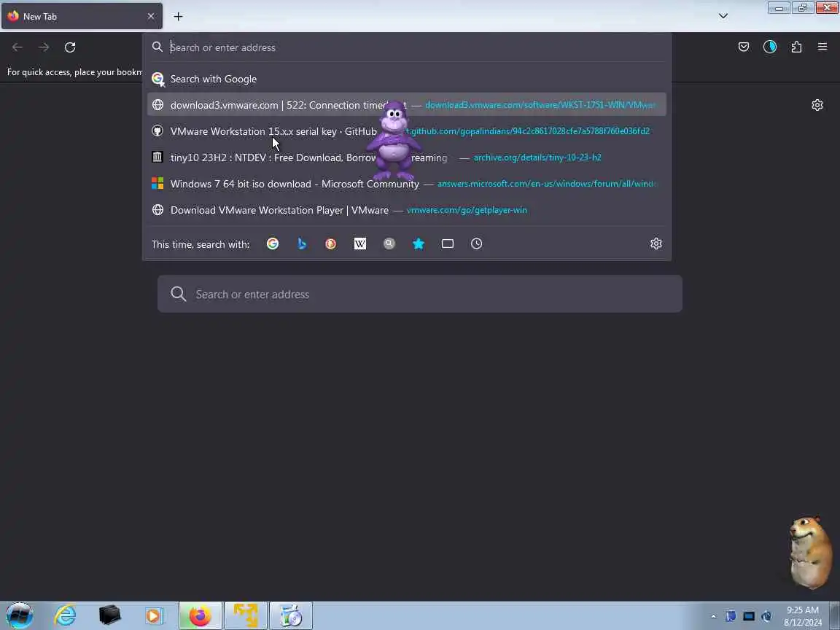Open search settings gear in dropdown
This screenshot has width=840, height=630.
coord(656,244)
